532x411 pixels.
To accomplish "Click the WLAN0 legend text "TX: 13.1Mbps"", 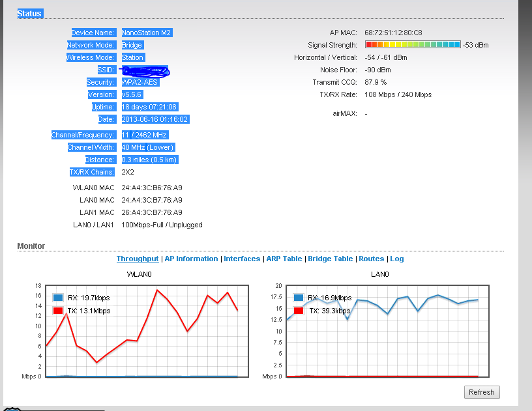I will coord(89,311).
